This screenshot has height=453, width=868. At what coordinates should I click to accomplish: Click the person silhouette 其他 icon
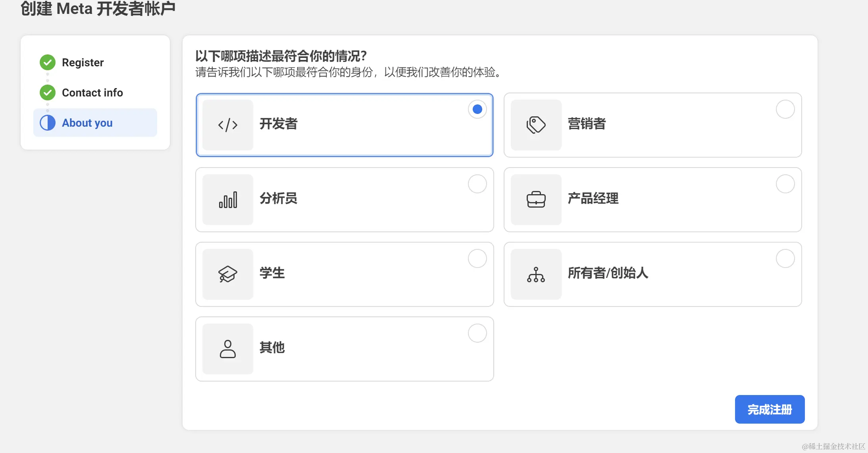[x=228, y=349]
